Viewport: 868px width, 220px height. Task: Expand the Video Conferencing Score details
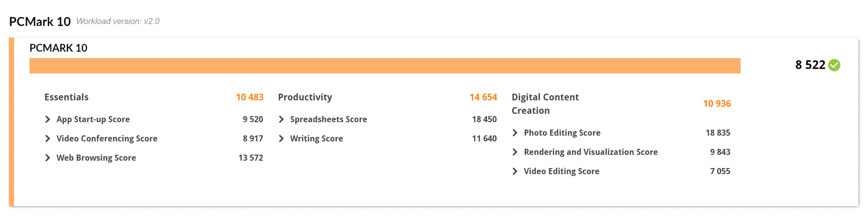[x=48, y=139]
